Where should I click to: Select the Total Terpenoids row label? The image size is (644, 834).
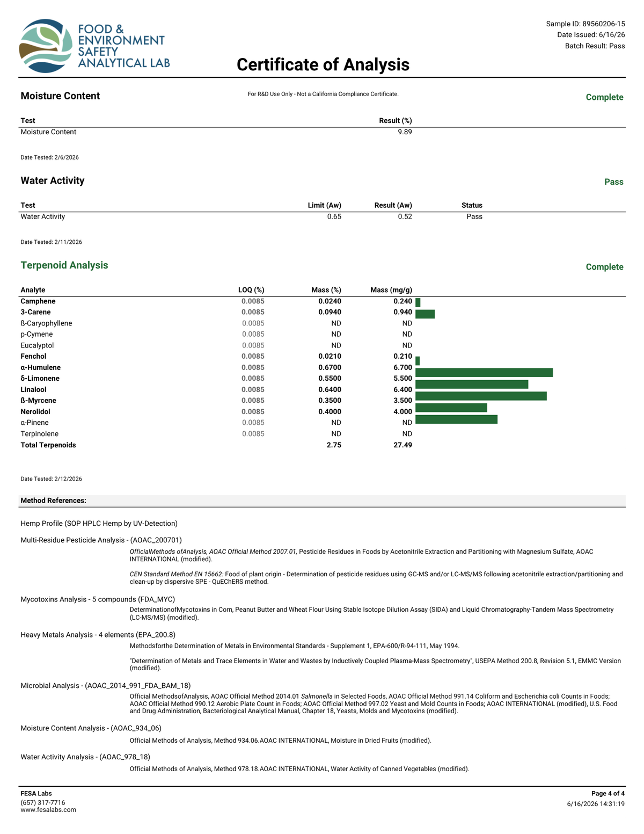coord(48,445)
